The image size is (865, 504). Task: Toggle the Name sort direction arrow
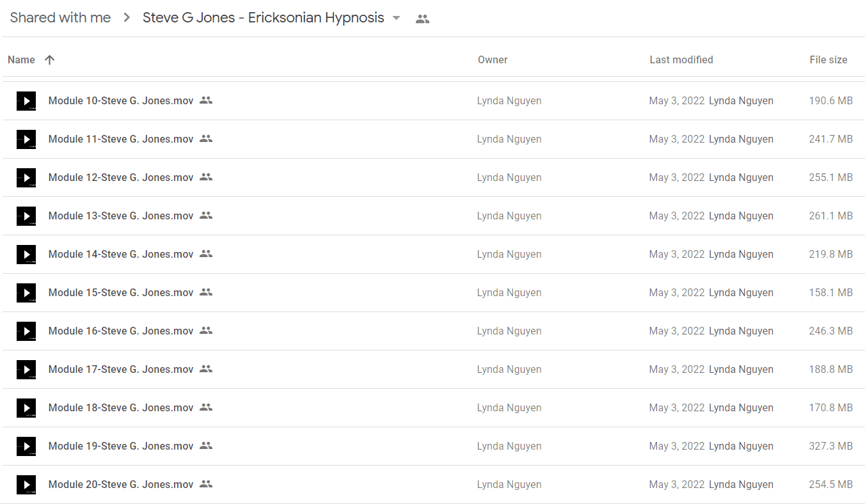pos(49,59)
